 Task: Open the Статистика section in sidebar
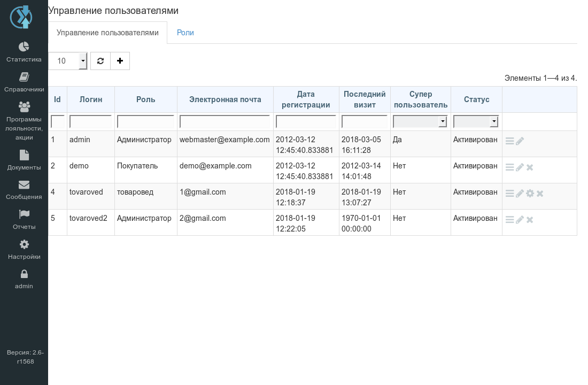click(24, 52)
